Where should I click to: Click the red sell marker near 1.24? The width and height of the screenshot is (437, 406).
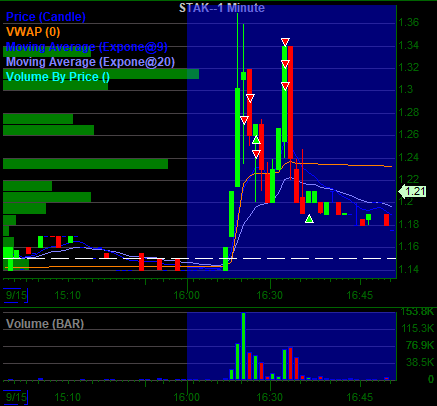[256, 154]
